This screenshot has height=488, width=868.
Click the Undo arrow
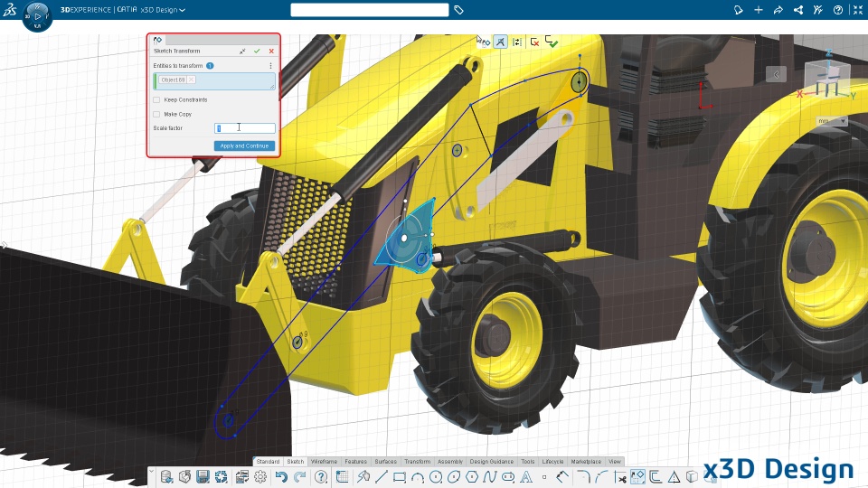[281, 477]
